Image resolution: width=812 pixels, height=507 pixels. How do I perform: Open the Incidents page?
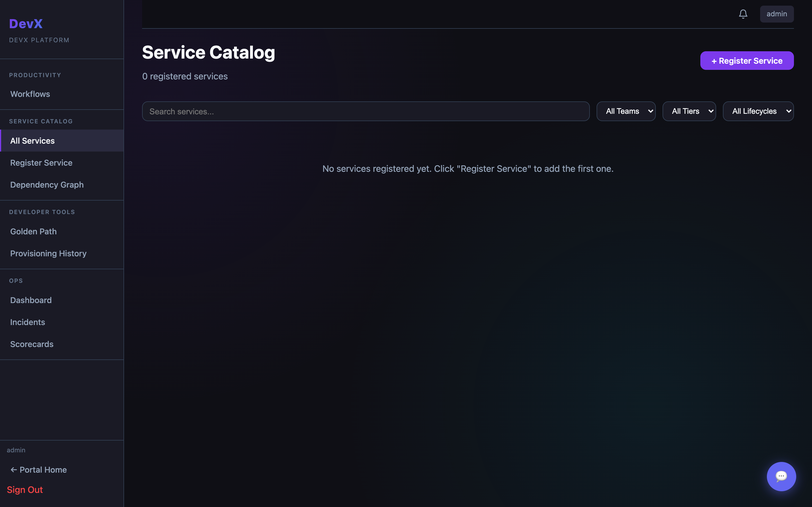point(28,322)
